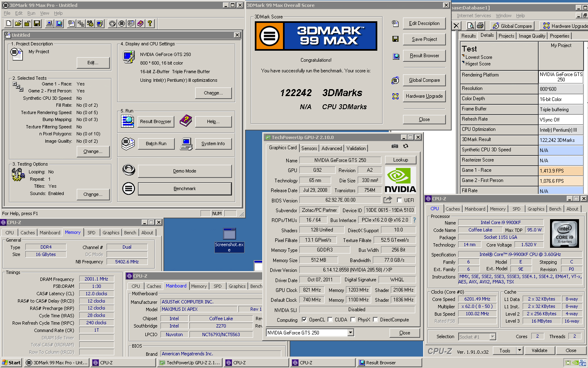588x368 pixels.
Task: Click the Benchmark button
Action: coord(185,188)
